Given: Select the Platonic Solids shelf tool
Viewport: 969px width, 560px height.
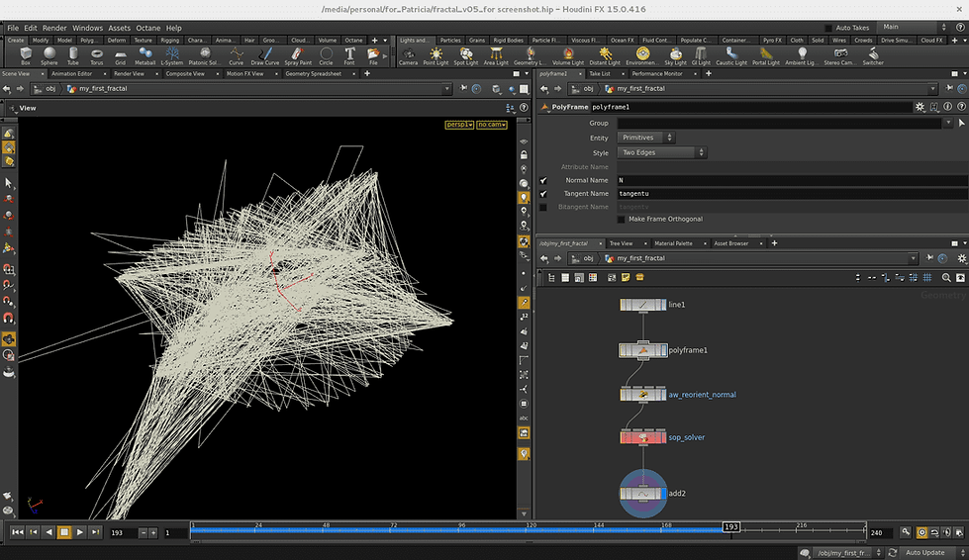Looking at the screenshot, I should click(x=204, y=56).
